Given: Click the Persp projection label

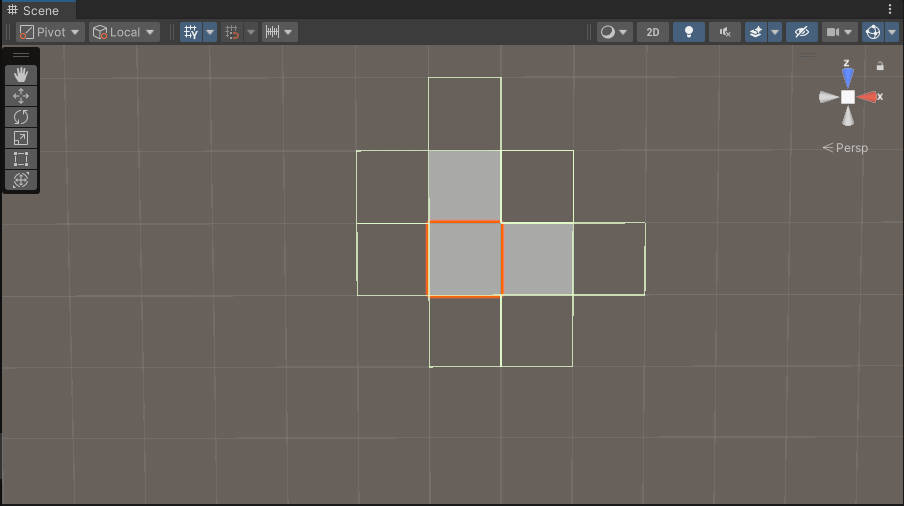Looking at the screenshot, I should point(846,148).
